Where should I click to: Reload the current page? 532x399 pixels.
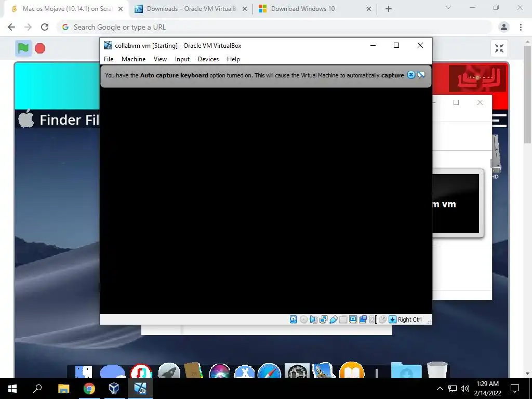coord(45,27)
